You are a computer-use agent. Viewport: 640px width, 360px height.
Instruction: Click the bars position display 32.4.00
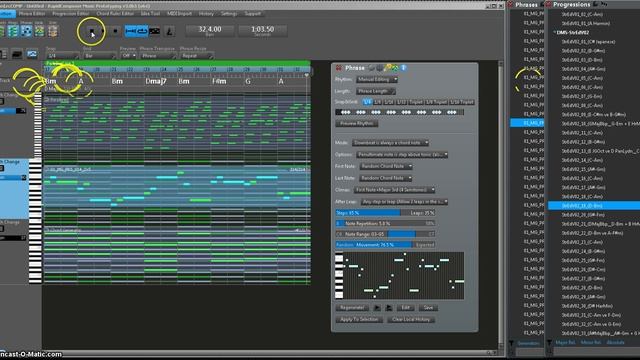(210, 31)
